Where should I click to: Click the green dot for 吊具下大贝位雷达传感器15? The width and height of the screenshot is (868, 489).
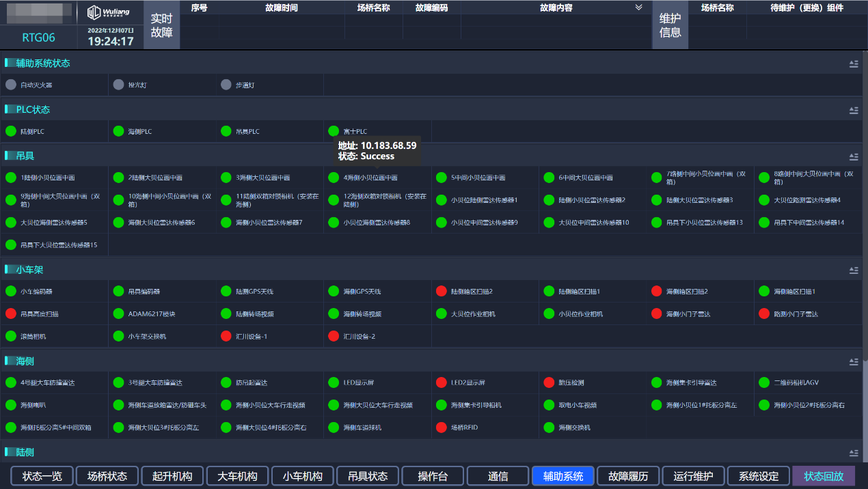point(11,244)
